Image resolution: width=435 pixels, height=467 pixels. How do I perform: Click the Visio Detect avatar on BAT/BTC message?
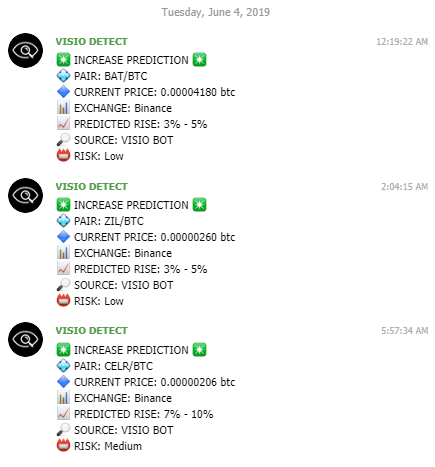click(25, 50)
